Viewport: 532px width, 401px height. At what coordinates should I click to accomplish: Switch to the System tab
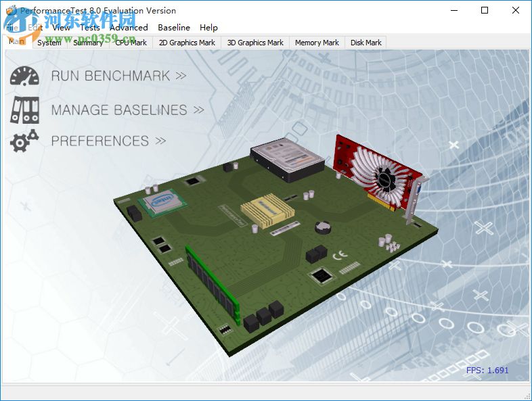tap(49, 43)
